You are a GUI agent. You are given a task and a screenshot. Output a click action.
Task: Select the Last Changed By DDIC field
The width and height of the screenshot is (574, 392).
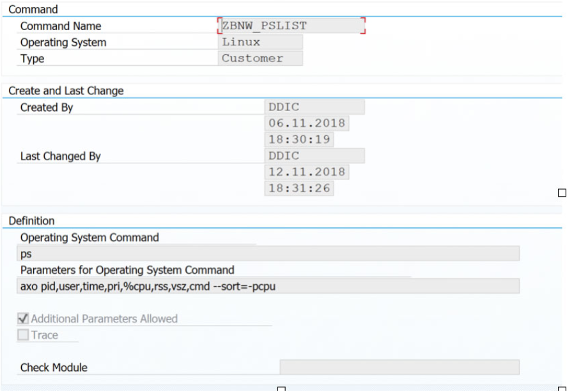[314, 155]
